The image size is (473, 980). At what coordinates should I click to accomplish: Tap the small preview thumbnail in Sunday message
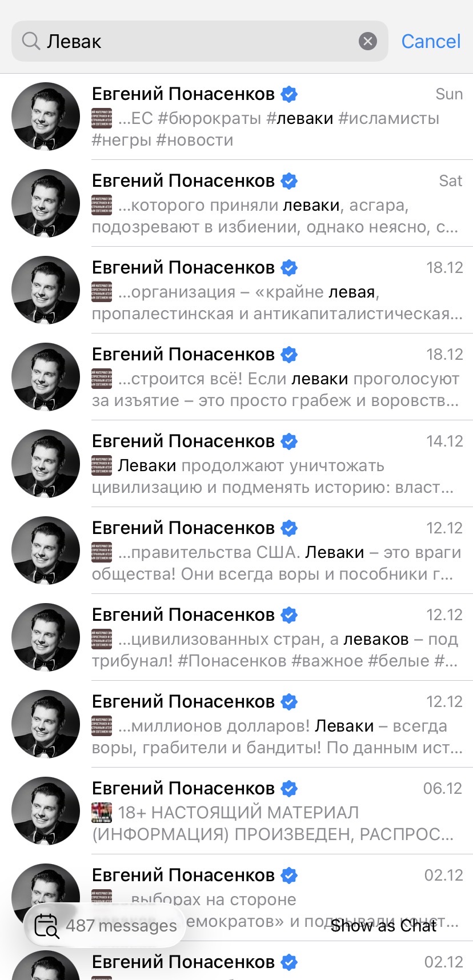pos(102,118)
